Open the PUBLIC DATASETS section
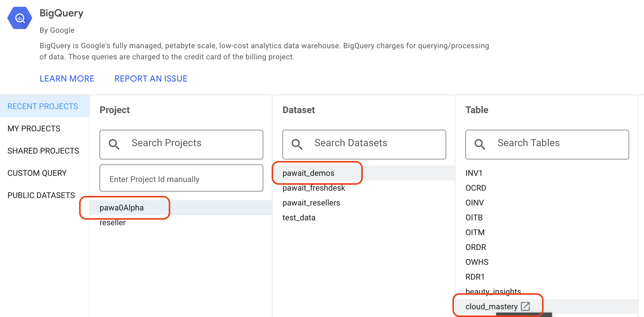This screenshot has width=644, height=317. click(x=41, y=195)
